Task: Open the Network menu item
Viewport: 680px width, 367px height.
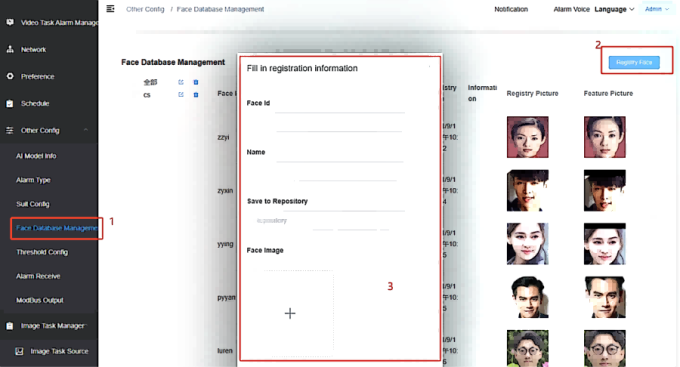Action: [33, 49]
